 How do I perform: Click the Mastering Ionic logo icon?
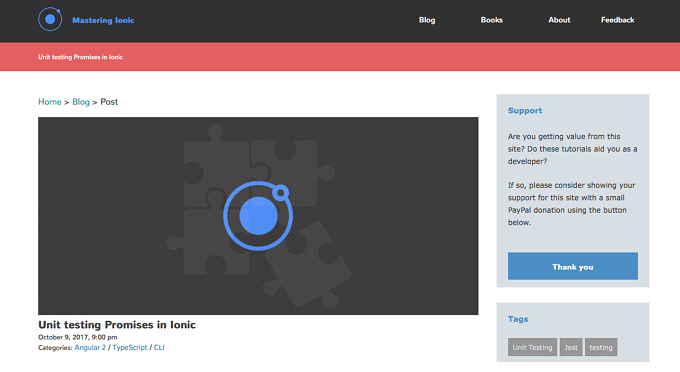(50, 19)
